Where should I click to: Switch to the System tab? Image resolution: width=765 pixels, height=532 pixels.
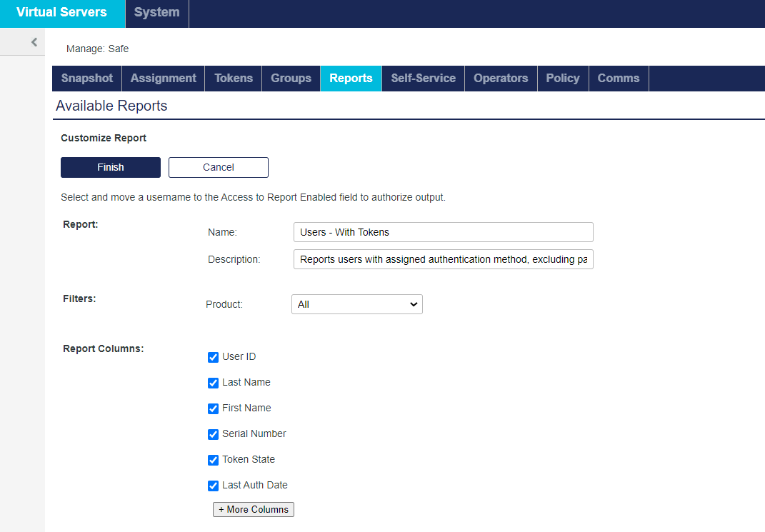coord(156,13)
